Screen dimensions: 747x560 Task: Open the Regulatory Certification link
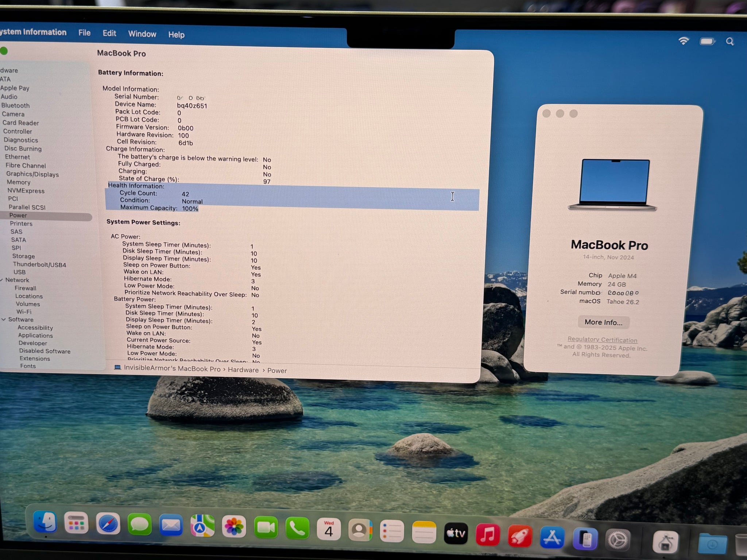[x=602, y=340]
